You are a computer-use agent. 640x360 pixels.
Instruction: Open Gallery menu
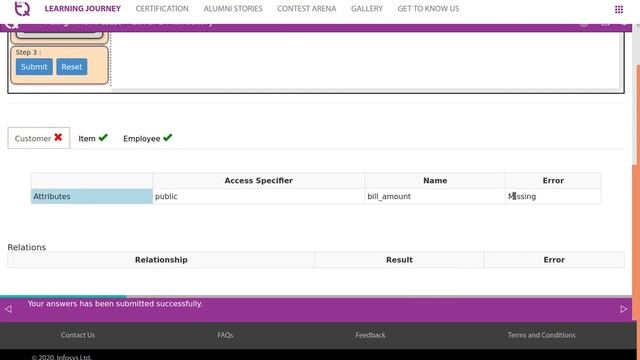click(367, 9)
